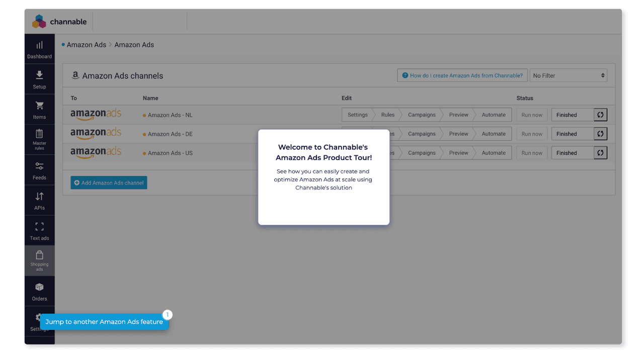
Task: Open Preview step for Amazon Ads - US
Action: tap(458, 153)
